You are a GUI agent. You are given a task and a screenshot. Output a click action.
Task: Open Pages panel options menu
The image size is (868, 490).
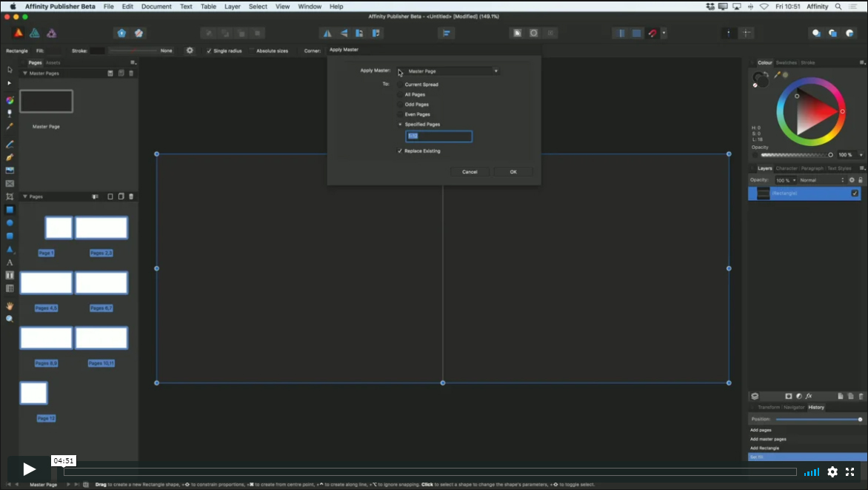[x=133, y=62]
